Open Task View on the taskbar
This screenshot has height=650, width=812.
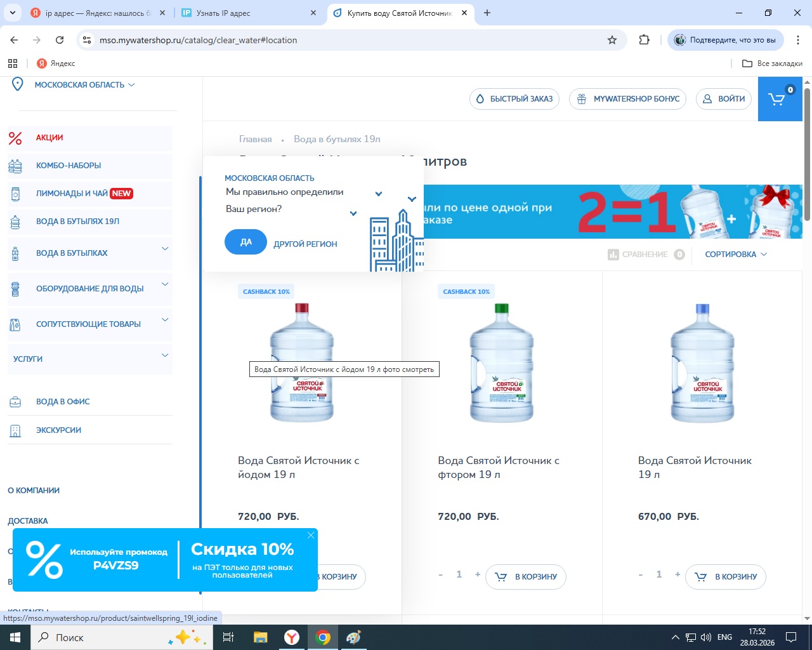pyautogui.click(x=228, y=637)
